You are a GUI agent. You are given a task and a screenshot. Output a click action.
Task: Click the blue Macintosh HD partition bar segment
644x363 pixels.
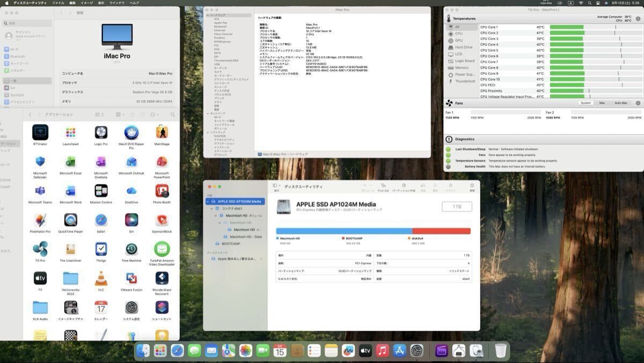click(x=344, y=231)
